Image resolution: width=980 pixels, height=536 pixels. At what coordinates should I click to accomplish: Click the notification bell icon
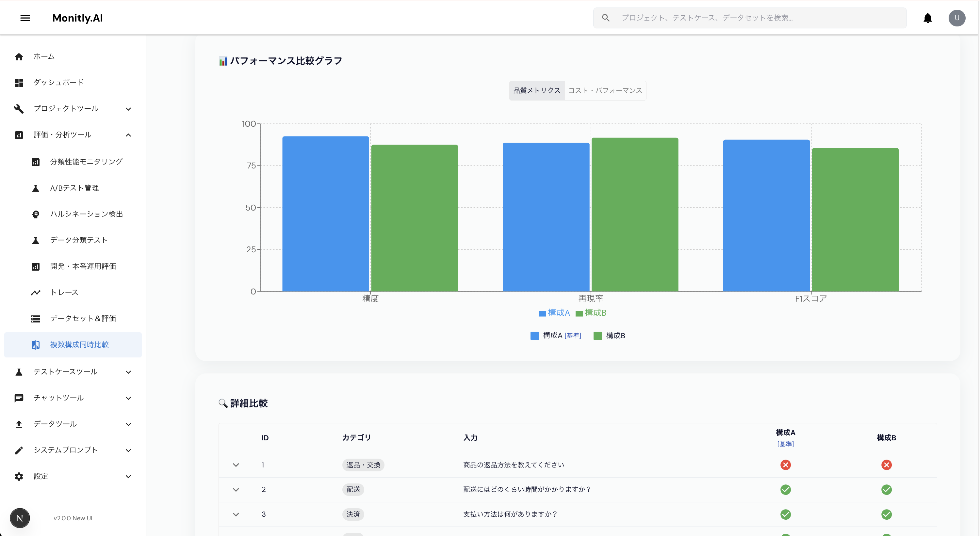(927, 18)
